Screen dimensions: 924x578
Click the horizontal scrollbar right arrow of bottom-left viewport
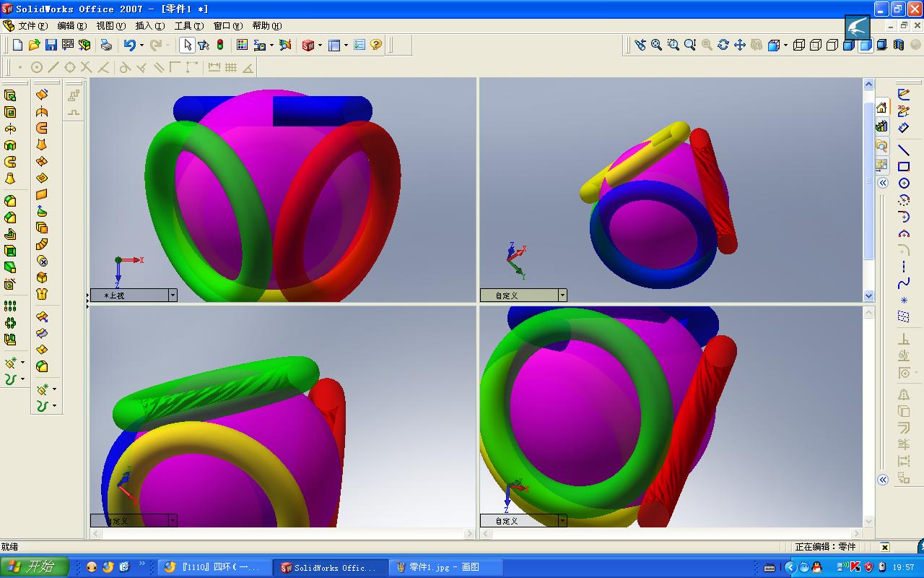point(469,533)
